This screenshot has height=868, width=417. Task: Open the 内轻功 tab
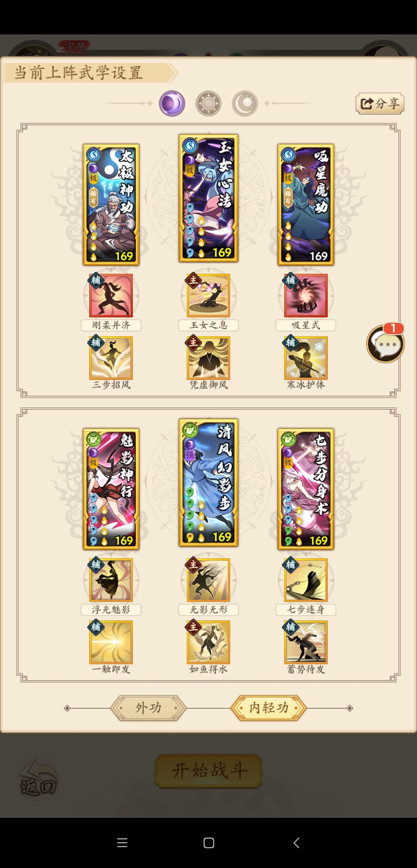coord(269,708)
